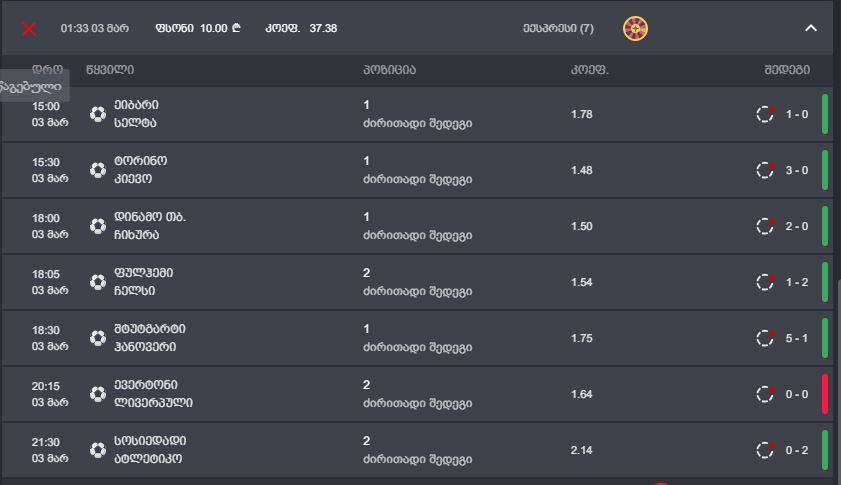Click the პოზიცია column header
The width and height of the screenshot is (841, 485).
[389, 70]
